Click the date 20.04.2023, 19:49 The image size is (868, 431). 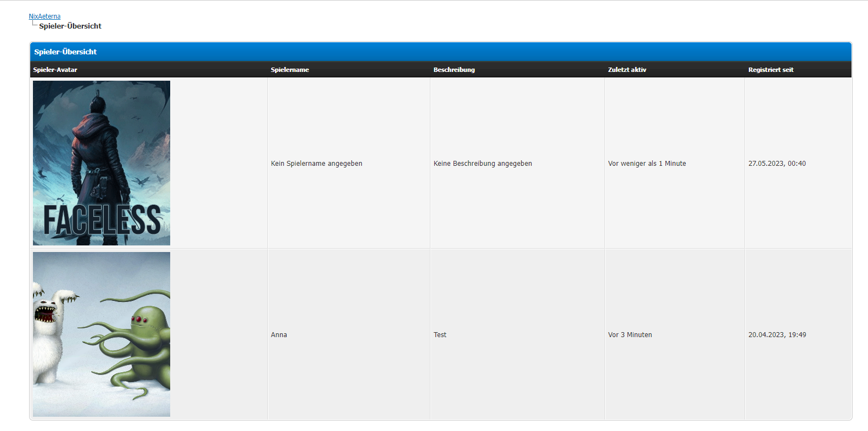coord(777,335)
